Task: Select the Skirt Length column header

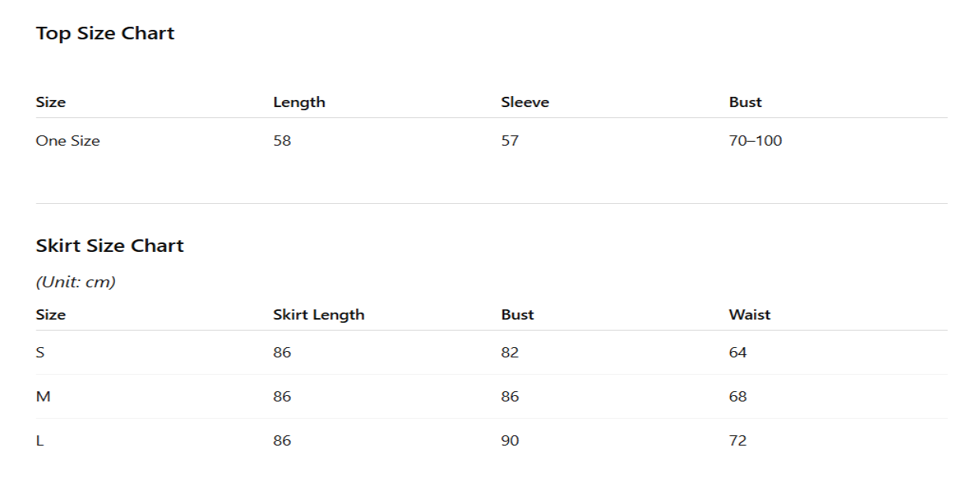Action: (x=318, y=315)
